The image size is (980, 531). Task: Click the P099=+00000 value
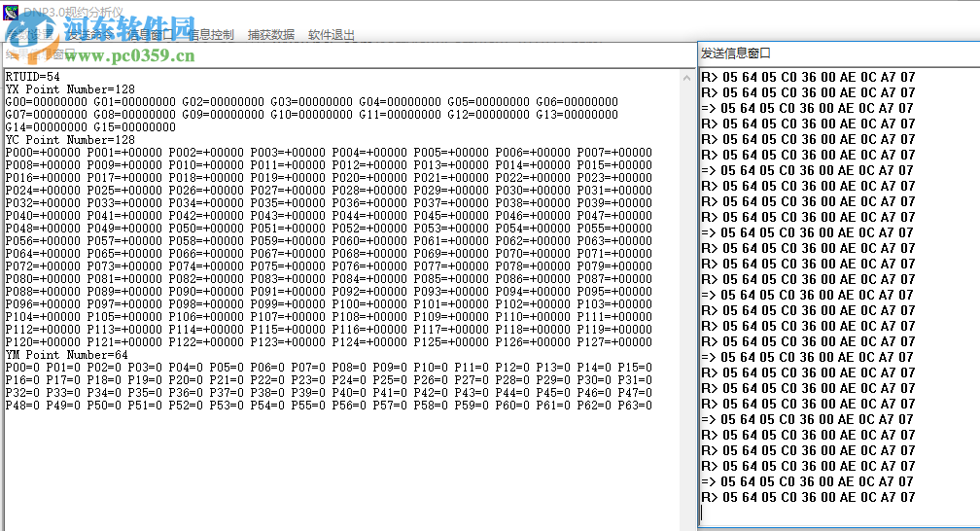point(288,304)
